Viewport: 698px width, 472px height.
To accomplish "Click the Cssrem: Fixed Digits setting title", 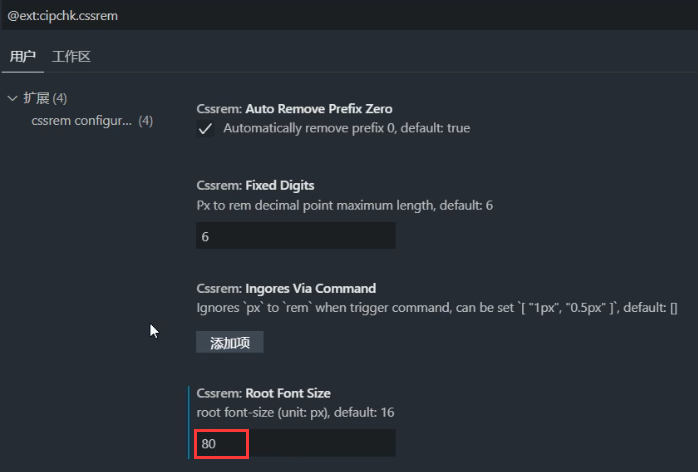I will (x=256, y=186).
